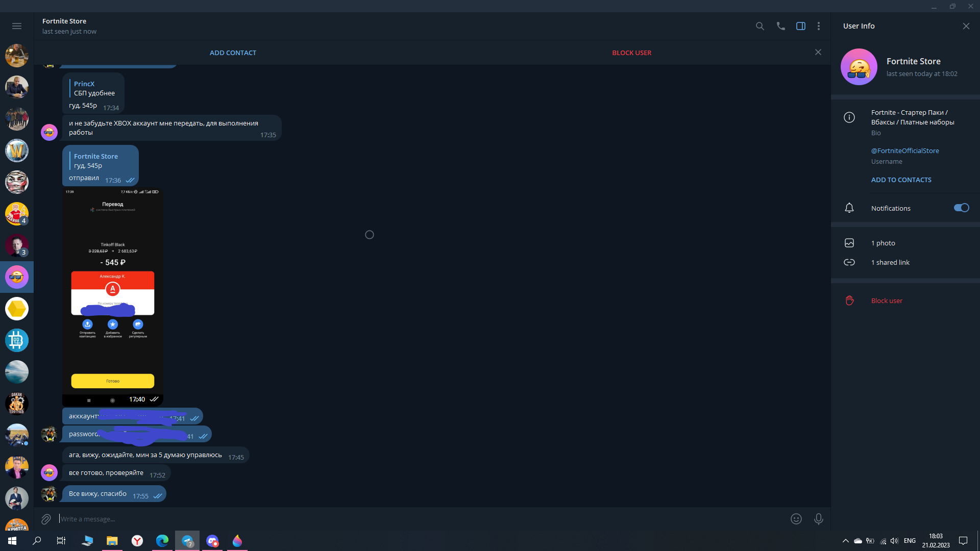The height and width of the screenshot is (551, 980).
Task: Open the emoji picker
Action: (796, 519)
